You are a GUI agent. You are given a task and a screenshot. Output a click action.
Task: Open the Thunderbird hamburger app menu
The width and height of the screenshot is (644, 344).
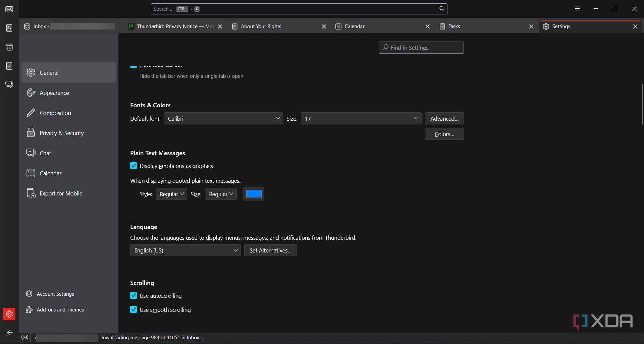click(577, 9)
